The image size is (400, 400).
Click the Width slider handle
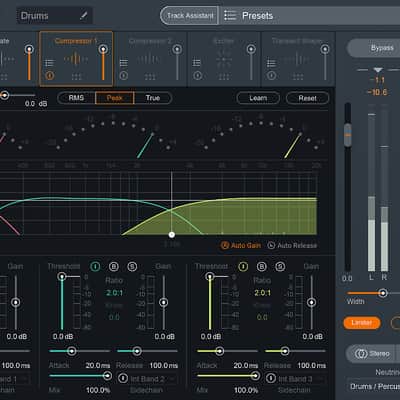tap(383, 293)
